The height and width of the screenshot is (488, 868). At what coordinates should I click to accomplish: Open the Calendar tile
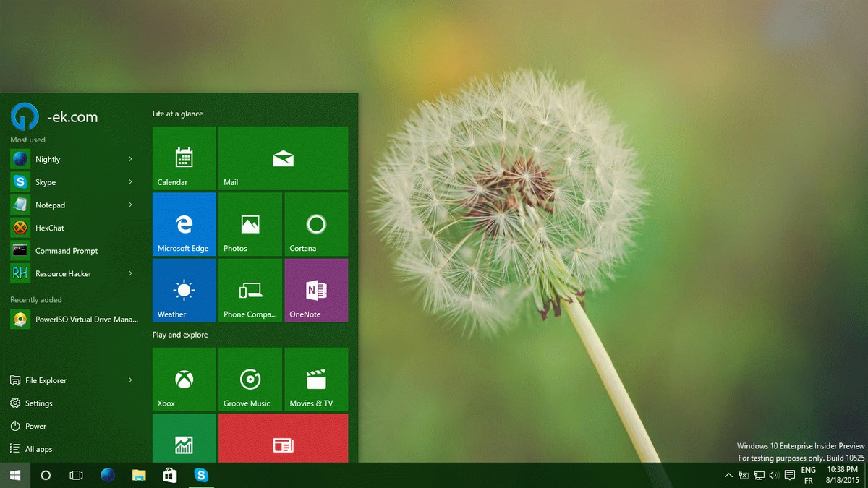click(x=184, y=158)
